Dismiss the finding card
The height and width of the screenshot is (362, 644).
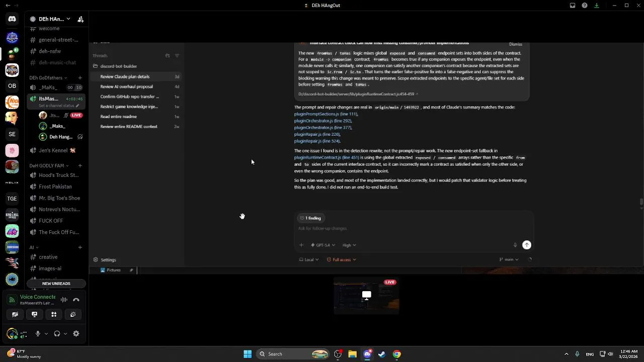515,45
